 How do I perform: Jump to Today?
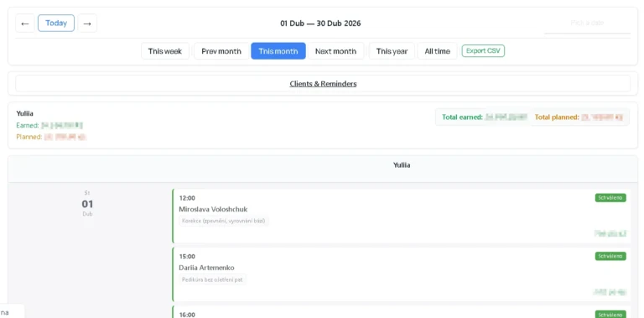pyautogui.click(x=56, y=23)
